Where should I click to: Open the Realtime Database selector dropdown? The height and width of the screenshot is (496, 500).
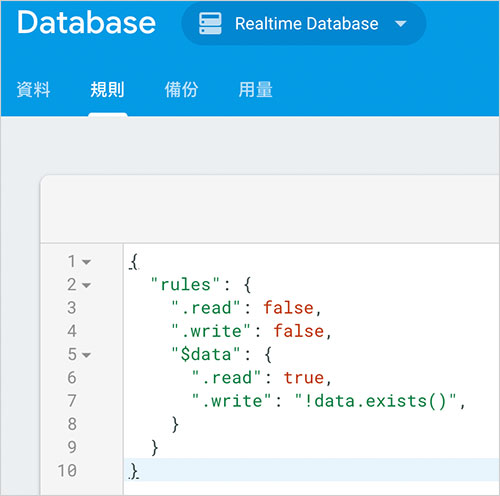tap(304, 24)
